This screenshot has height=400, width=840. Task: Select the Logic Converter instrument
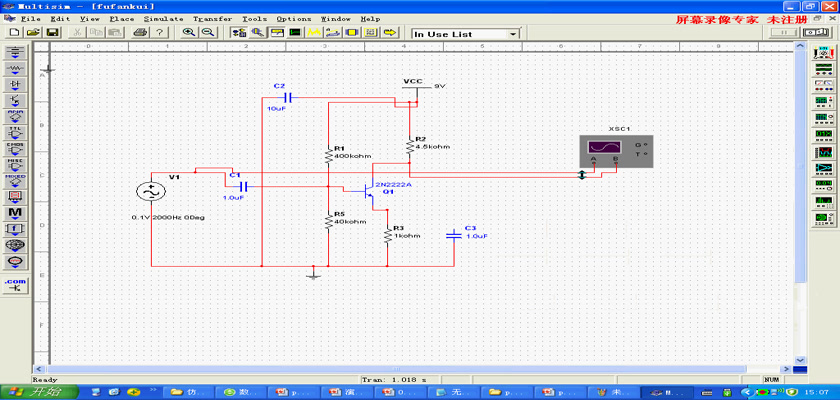823,168
